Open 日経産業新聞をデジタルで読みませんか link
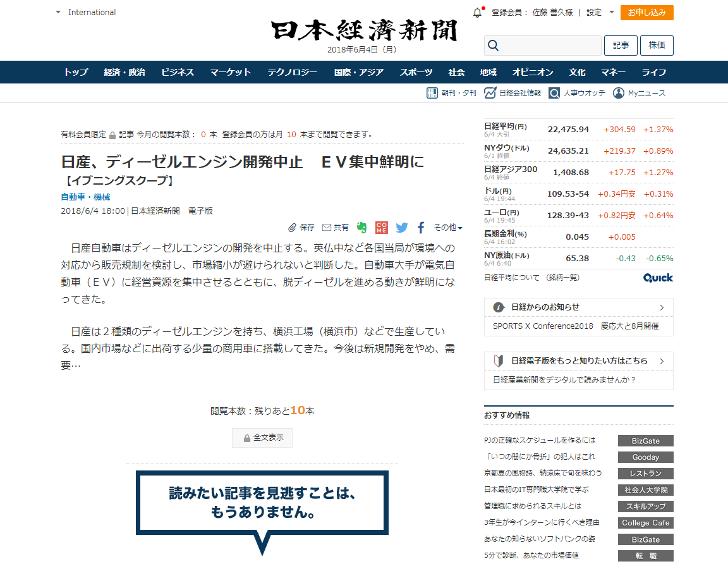The image size is (728, 571). click(564, 379)
